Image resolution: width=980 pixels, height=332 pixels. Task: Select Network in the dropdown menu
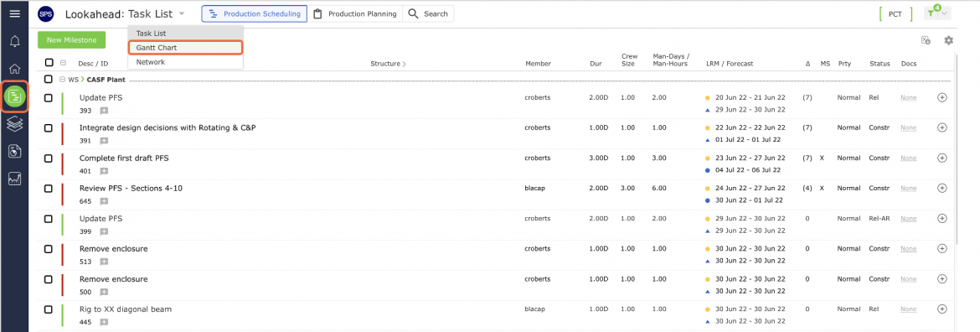[185, 62]
